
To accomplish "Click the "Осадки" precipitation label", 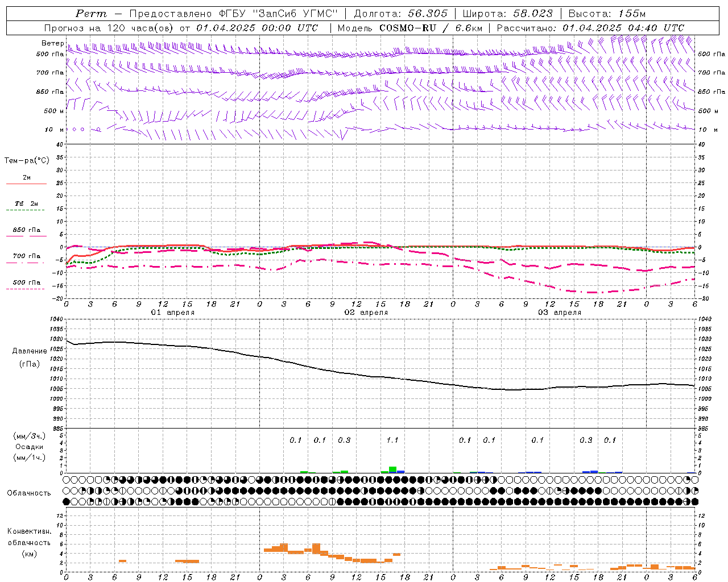I will point(30,447).
